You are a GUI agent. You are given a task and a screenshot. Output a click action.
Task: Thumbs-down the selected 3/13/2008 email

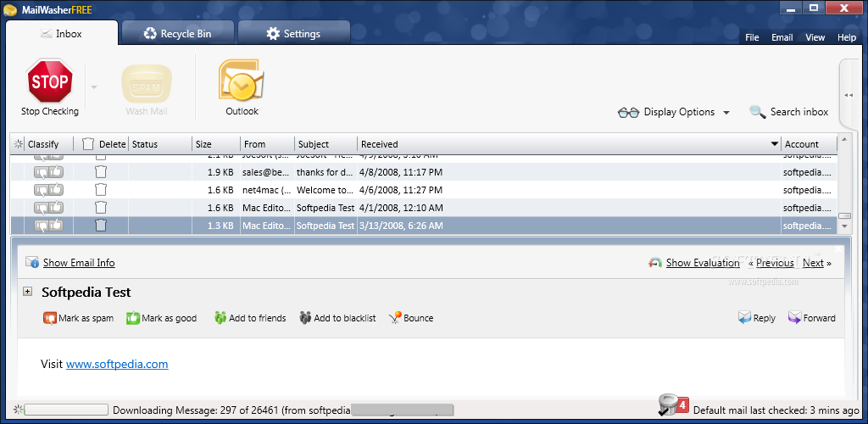coord(42,226)
